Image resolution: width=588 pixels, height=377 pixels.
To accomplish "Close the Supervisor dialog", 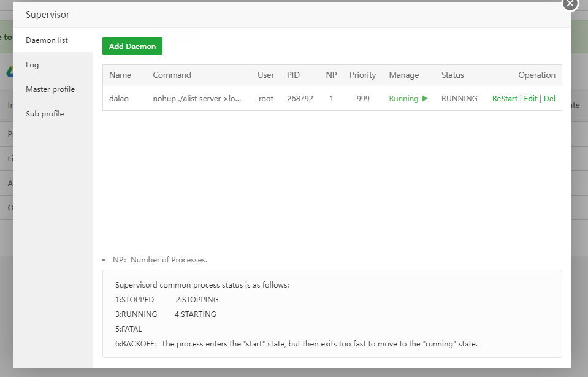I will click(570, 4).
